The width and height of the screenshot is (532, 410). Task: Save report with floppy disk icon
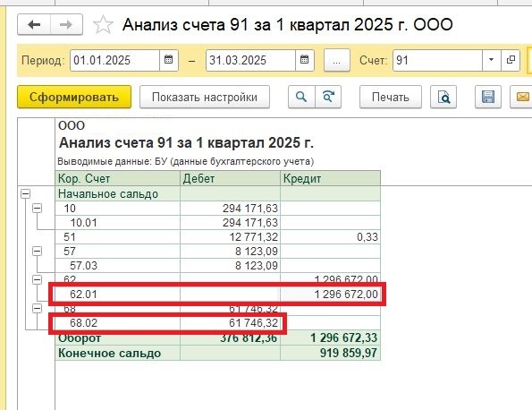[488, 98]
